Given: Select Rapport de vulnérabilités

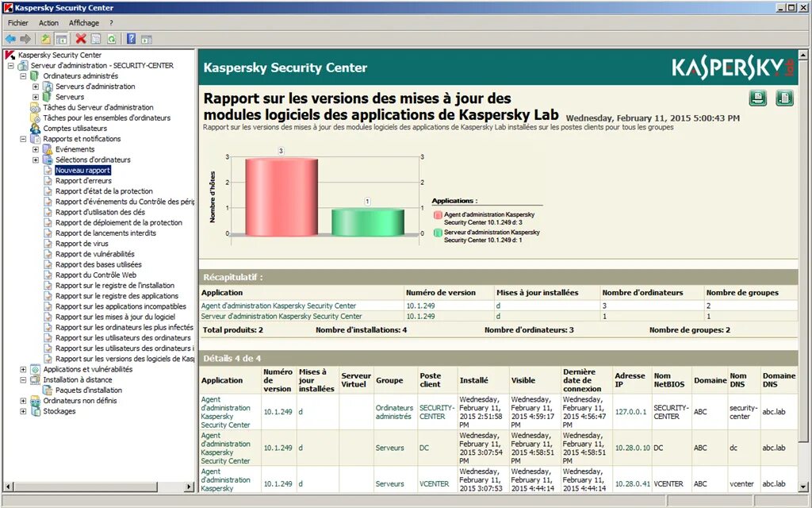Looking at the screenshot, I should [x=95, y=254].
